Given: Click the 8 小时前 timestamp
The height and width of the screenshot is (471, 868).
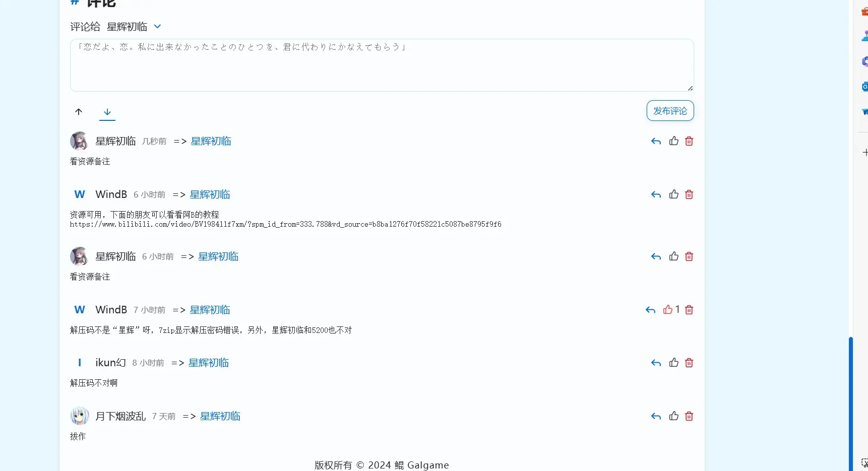Looking at the screenshot, I should (x=148, y=363).
